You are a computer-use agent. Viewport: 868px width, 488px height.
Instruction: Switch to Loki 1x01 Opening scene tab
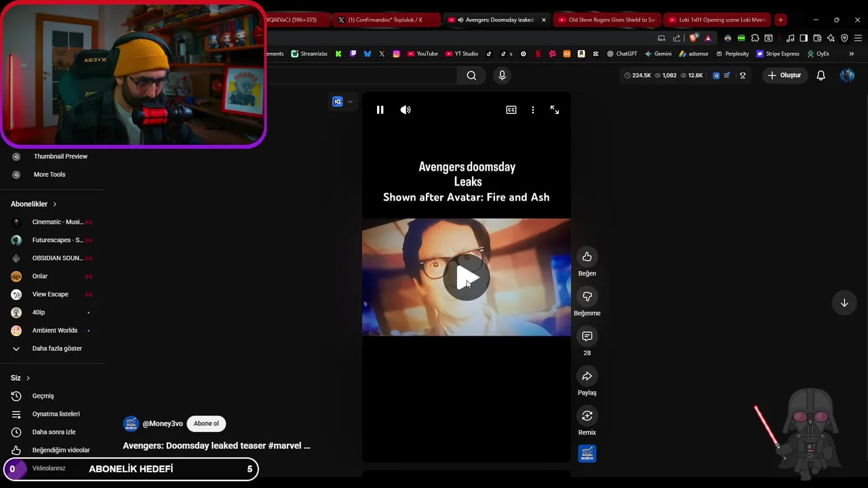pos(717,20)
